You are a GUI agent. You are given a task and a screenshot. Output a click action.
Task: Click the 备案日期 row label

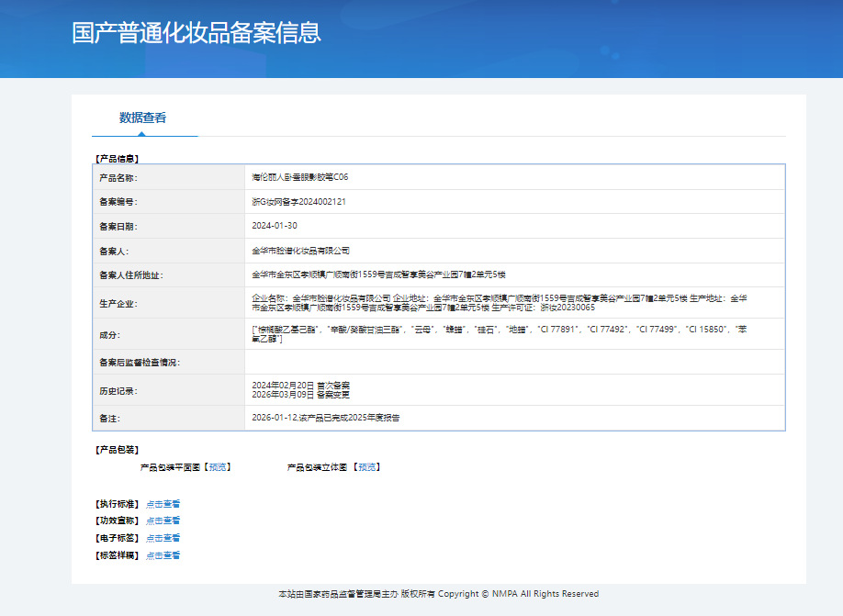[118, 227]
